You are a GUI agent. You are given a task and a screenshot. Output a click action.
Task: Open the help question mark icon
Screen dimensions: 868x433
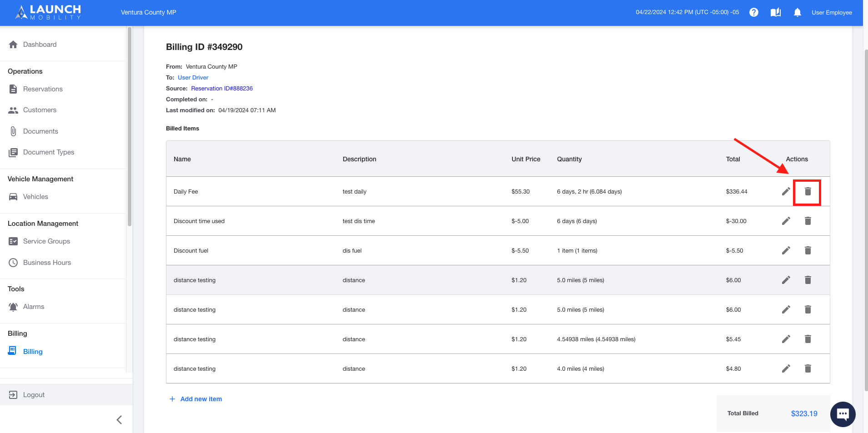tap(754, 12)
